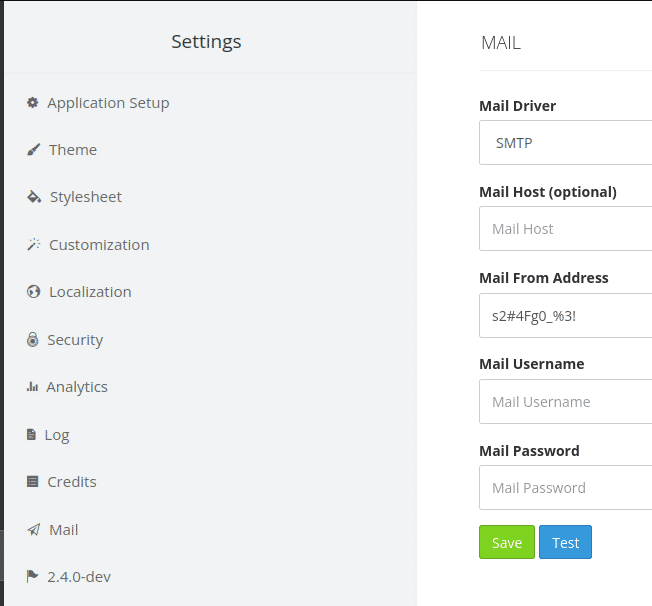Image resolution: width=652 pixels, height=606 pixels.
Task: Focus the Mail Host input field
Action: [x=566, y=229]
